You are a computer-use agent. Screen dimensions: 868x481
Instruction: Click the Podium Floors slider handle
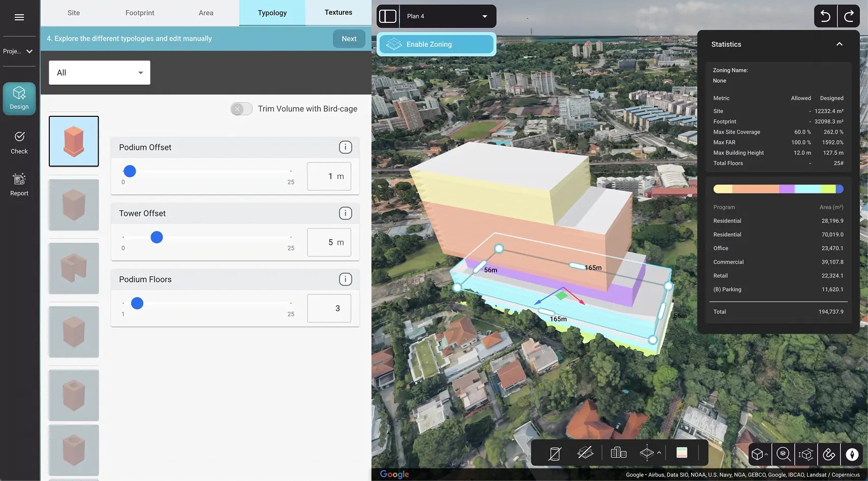(x=137, y=303)
